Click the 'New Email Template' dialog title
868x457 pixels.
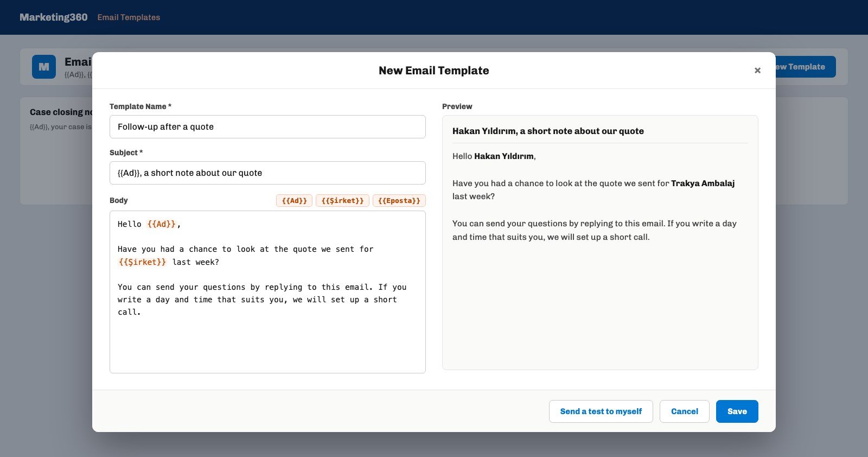[434, 71]
